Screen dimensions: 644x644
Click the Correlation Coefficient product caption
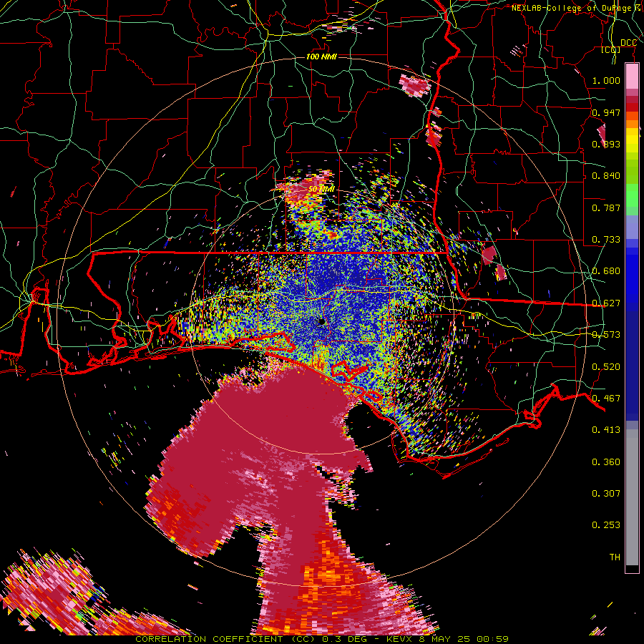point(321,639)
